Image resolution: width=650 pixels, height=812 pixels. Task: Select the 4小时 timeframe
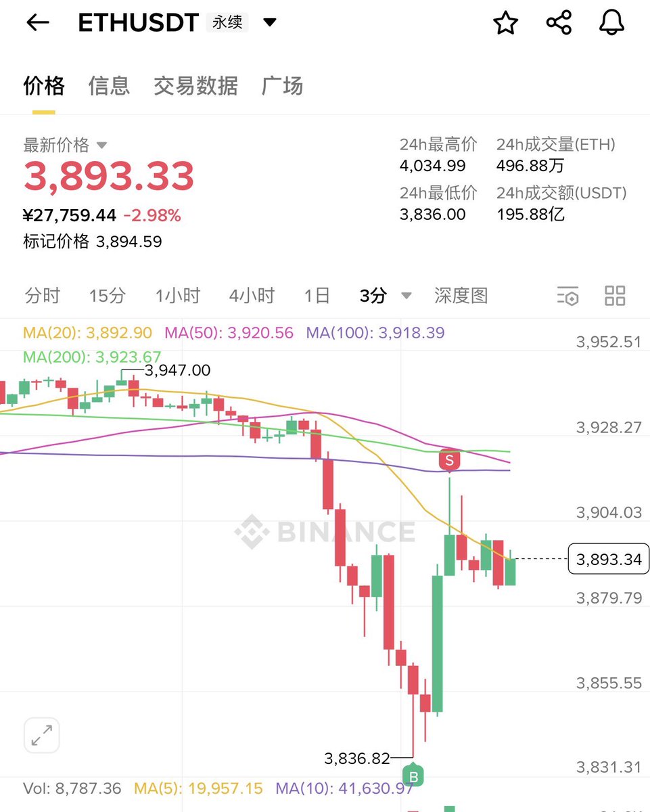point(252,296)
